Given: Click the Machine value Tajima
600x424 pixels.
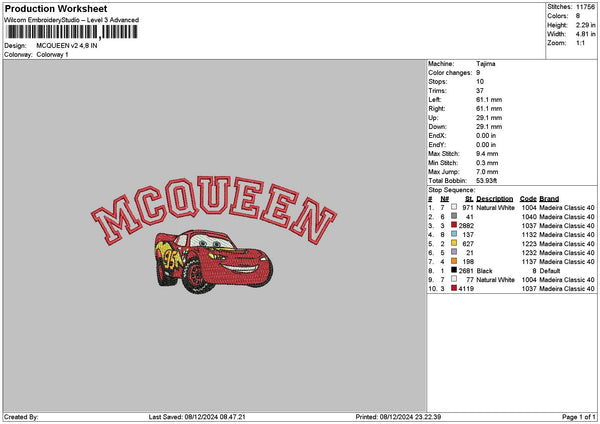Looking at the screenshot, I should point(486,64).
